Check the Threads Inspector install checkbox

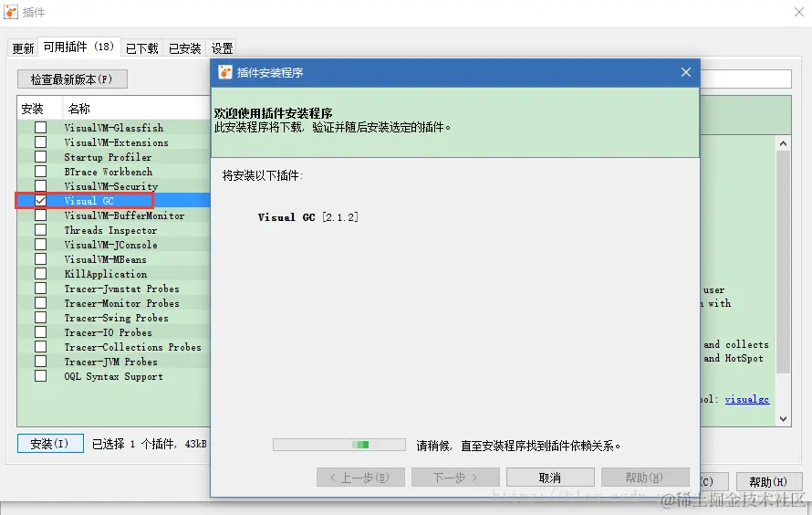40,229
